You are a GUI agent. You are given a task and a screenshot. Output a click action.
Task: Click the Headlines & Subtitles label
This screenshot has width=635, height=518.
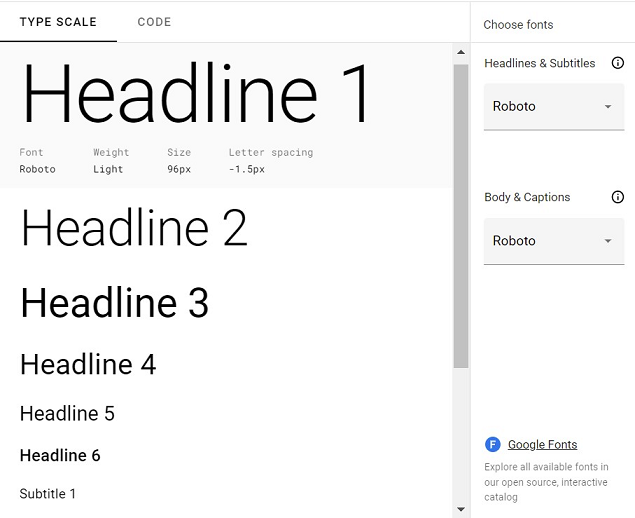(x=539, y=63)
